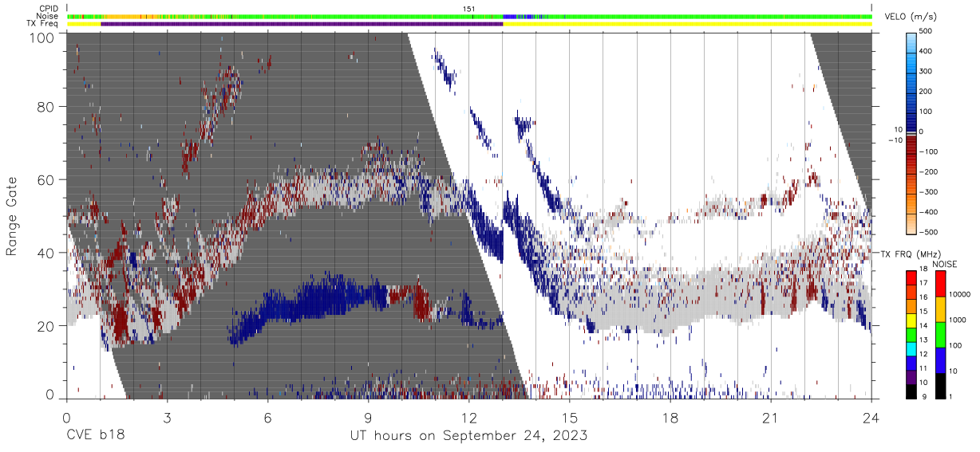Click the 'Range Gate' y-axis title
Viewport: 980px width, 452px height.
pos(12,217)
